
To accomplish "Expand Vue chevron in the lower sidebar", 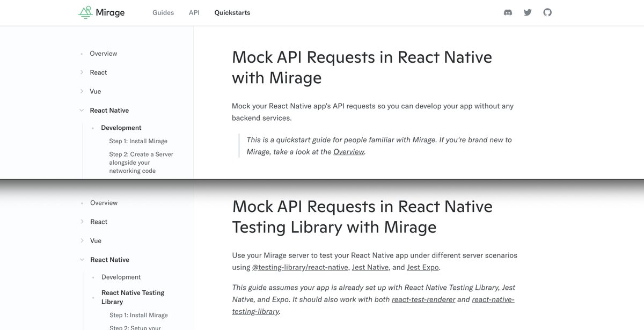I will coord(82,240).
